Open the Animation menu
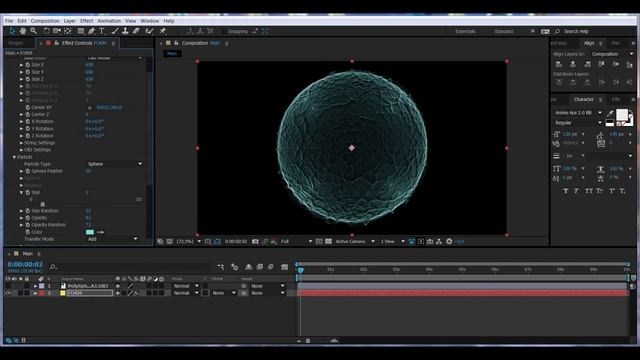640x360 pixels. [x=109, y=21]
